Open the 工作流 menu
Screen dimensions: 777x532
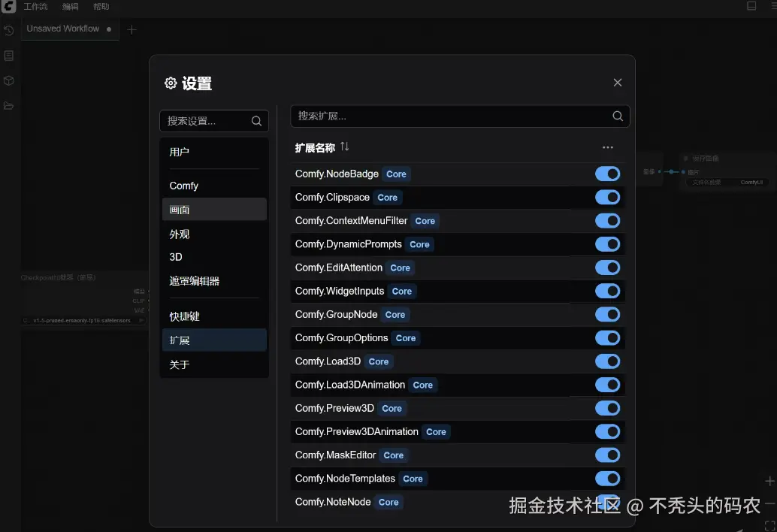pos(35,7)
